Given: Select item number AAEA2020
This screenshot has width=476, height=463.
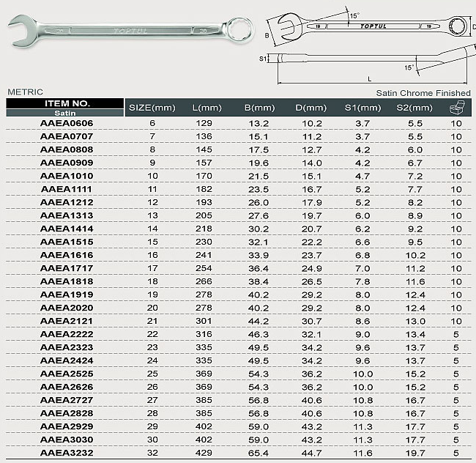Looking at the screenshot, I should point(67,308).
